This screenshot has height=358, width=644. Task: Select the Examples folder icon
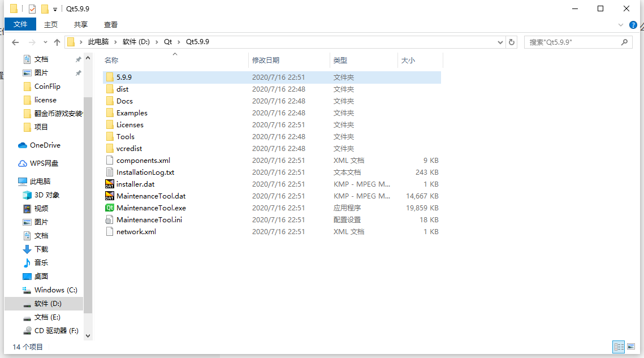(x=110, y=113)
